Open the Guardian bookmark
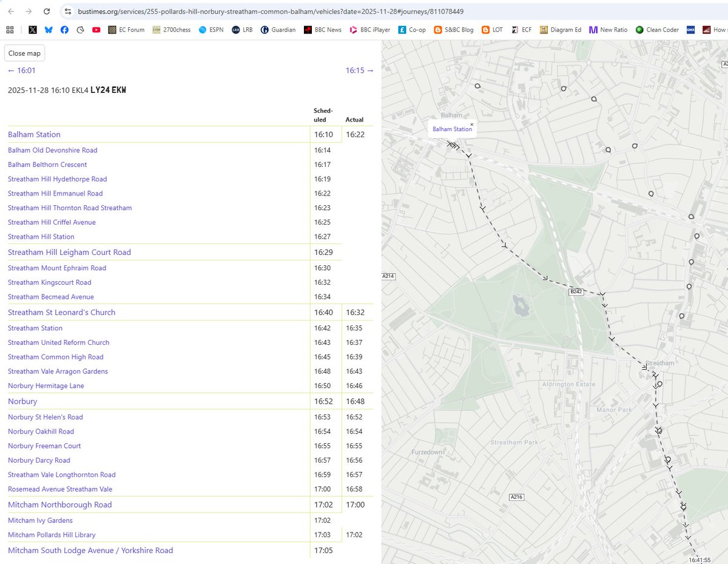This screenshot has height=564, width=728. coord(278,29)
